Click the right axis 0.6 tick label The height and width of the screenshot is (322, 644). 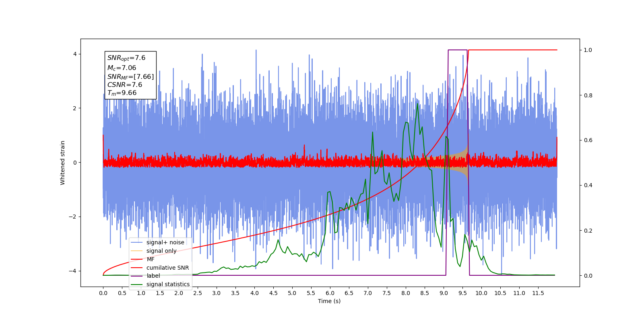click(x=588, y=140)
